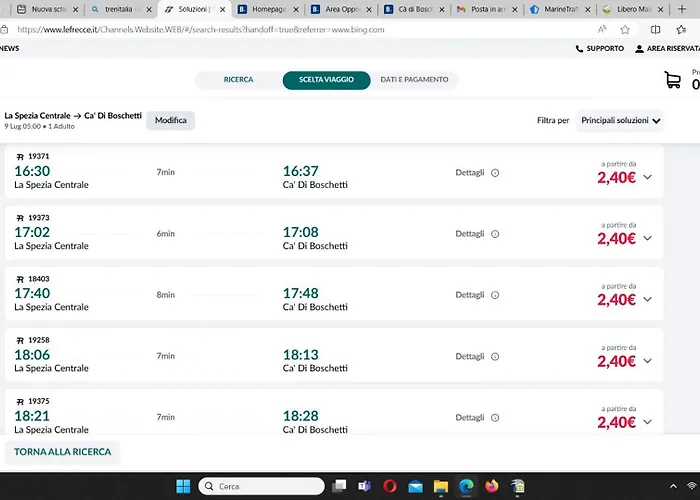Open the shopping cart icon
Viewport: 700px width, 500px height.
673,79
